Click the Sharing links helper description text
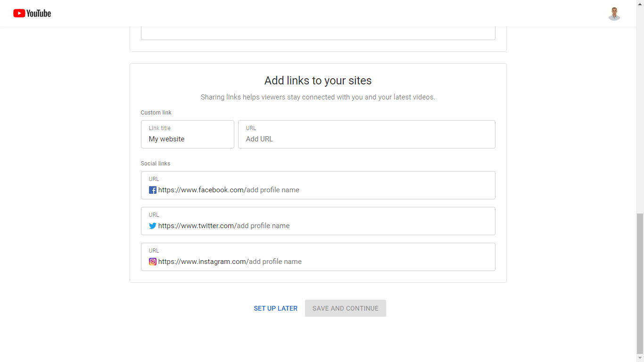The image size is (644, 362). point(318,97)
